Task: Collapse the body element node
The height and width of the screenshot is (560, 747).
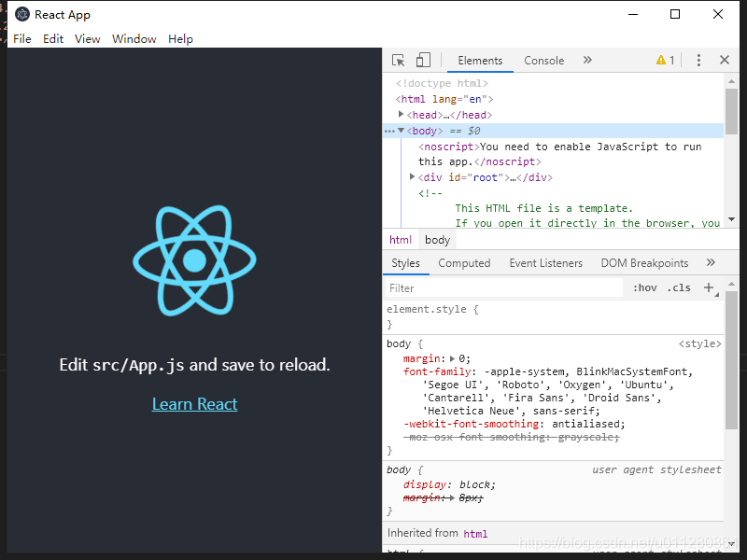Action: click(x=402, y=130)
